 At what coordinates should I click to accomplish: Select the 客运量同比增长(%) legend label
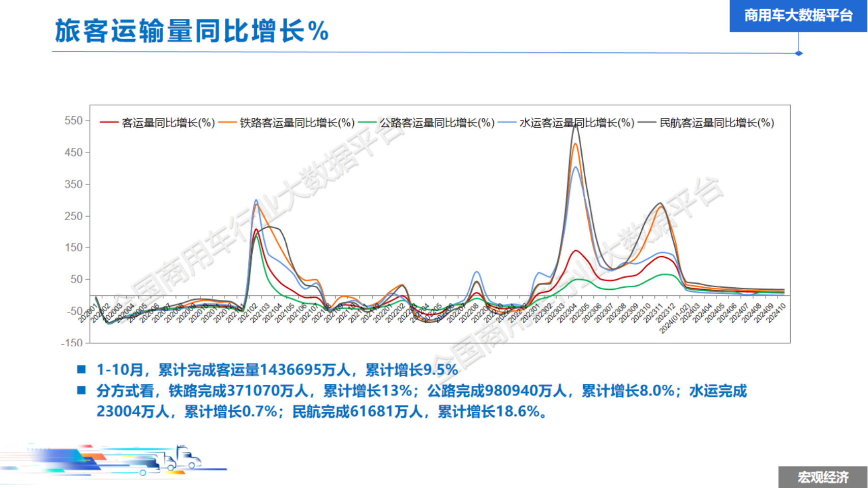coord(168,123)
